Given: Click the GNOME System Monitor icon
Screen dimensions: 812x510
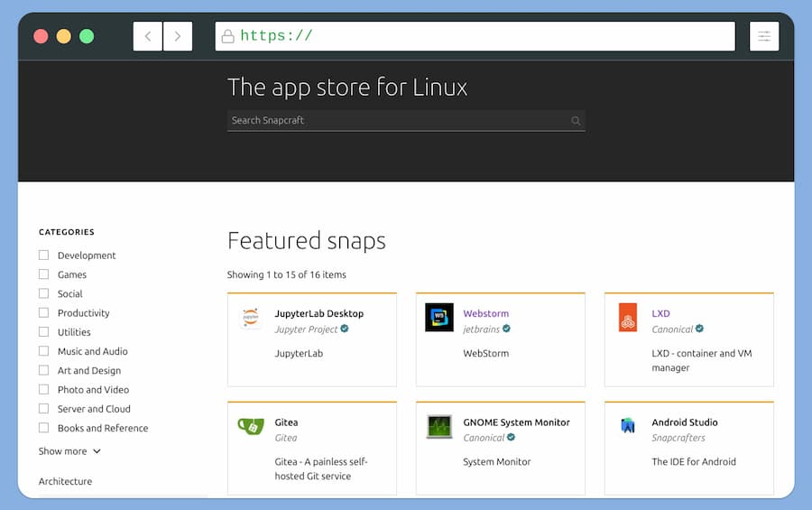Looking at the screenshot, I should [439, 426].
